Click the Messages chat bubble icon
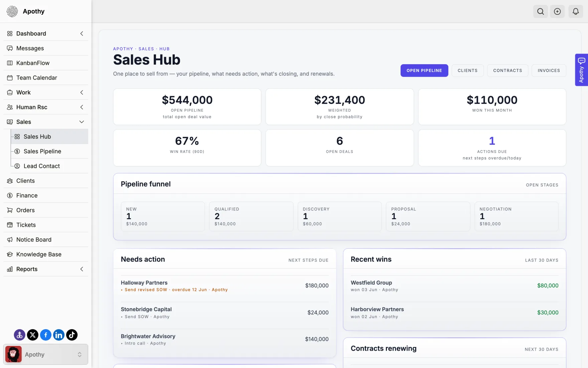Image resolution: width=588 pixels, height=368 pixels. (10, 48)
